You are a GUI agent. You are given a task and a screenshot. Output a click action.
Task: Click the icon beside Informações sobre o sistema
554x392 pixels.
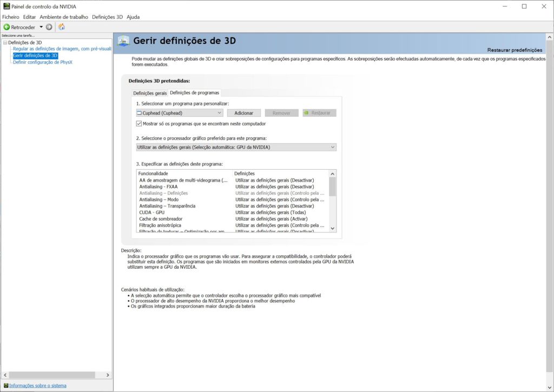click(6, 386)
